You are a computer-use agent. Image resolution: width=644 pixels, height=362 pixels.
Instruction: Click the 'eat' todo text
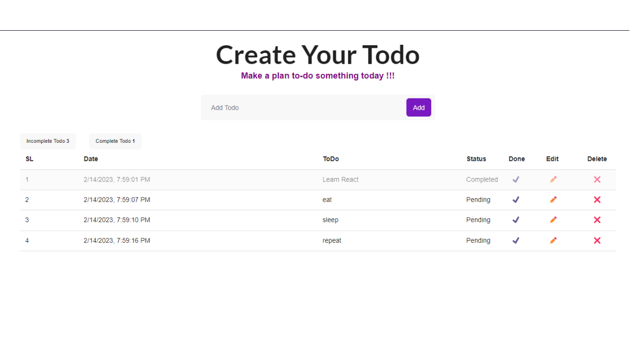tap(327, 200)
